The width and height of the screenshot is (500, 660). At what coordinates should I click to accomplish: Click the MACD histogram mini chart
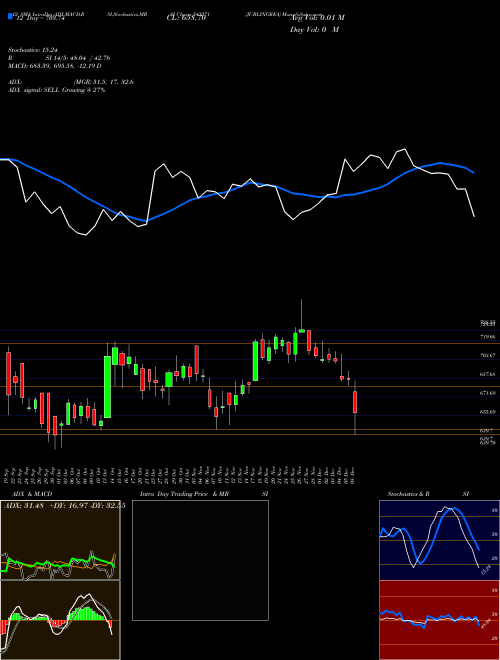pyautogui.click(x=60, y=620)
